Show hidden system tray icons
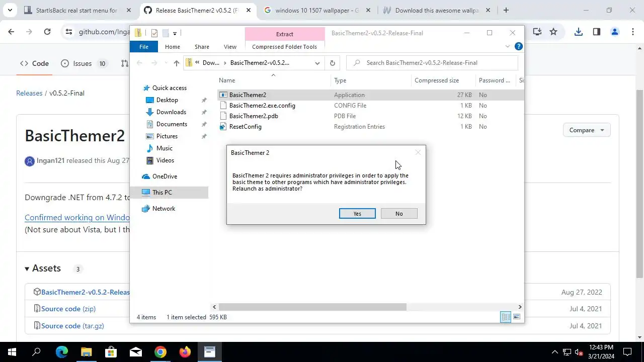Image resolution: width=644 pixels, height=362 pixels. tap(554, 352)
